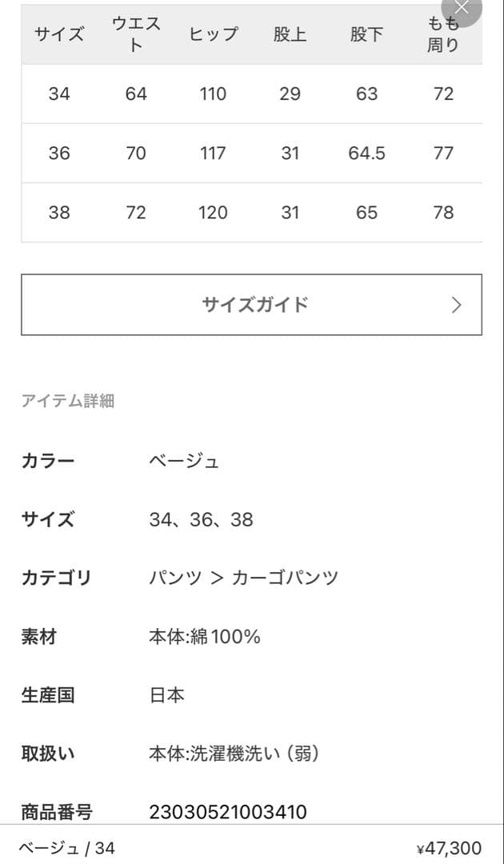Close the size details overlay

click(x=462, y=8)
